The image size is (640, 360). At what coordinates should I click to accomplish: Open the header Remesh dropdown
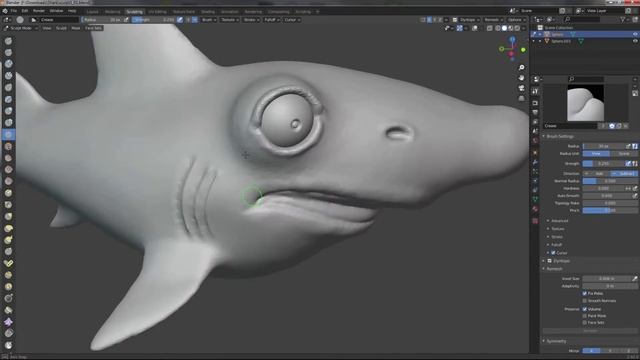pyautogui.click(x=493, y=20)
